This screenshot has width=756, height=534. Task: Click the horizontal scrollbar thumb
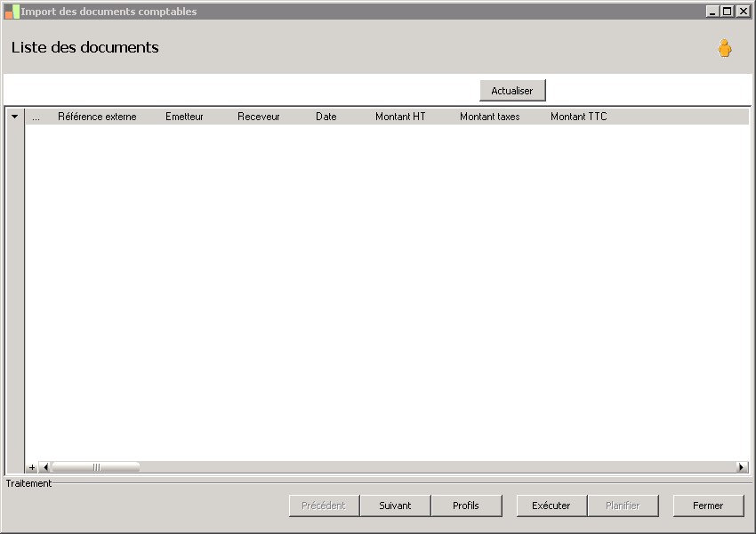coord(96,466)
